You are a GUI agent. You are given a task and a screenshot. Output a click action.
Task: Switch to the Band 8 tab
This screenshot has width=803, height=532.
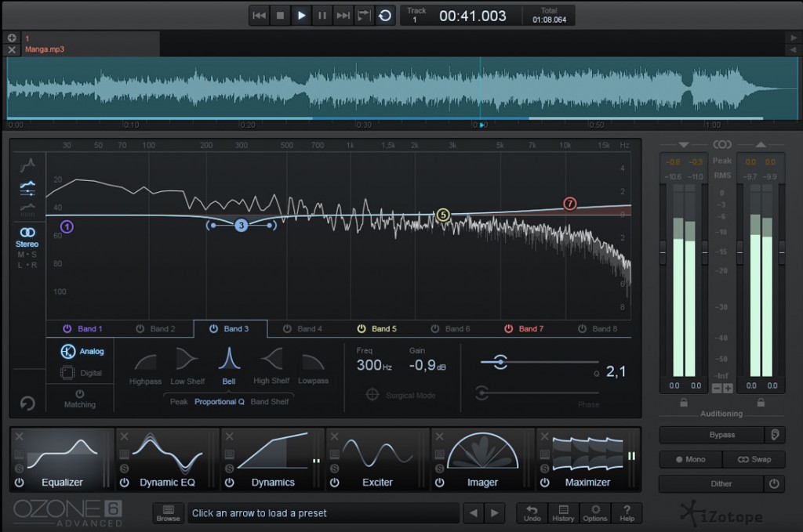598,329
